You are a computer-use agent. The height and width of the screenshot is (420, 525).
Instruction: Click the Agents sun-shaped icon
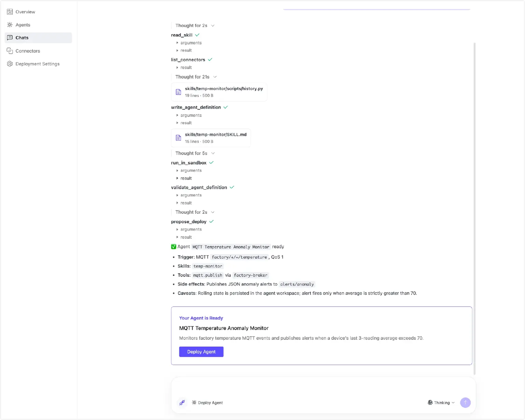point(10,25)
